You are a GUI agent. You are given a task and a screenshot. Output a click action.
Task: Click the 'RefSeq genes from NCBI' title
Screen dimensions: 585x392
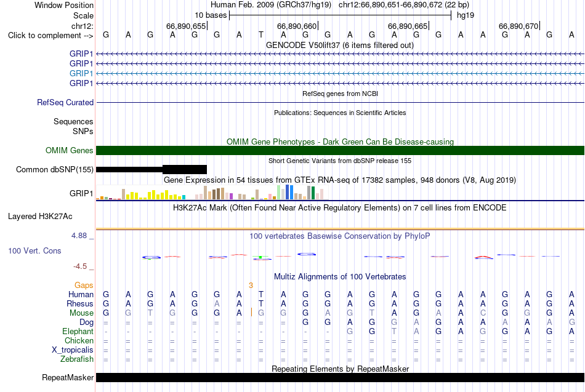(340, 94)
